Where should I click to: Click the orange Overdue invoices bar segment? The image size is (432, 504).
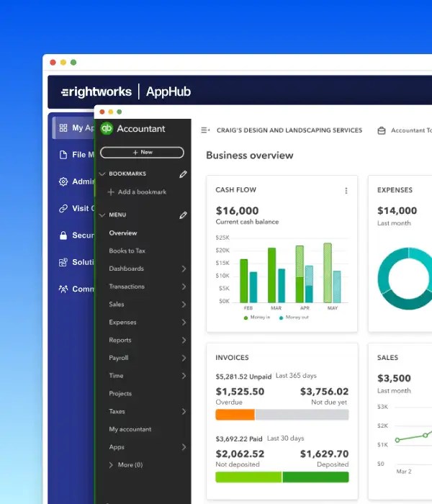click(x=235, y=415)
